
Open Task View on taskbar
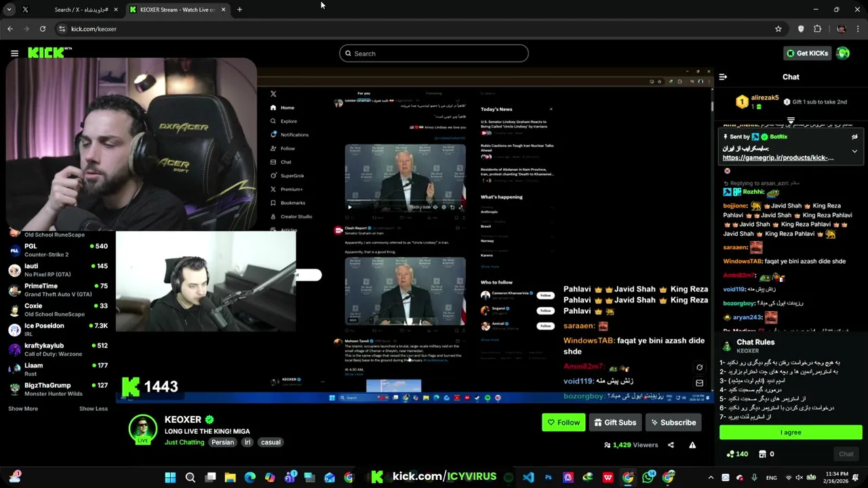pos(210,477)
